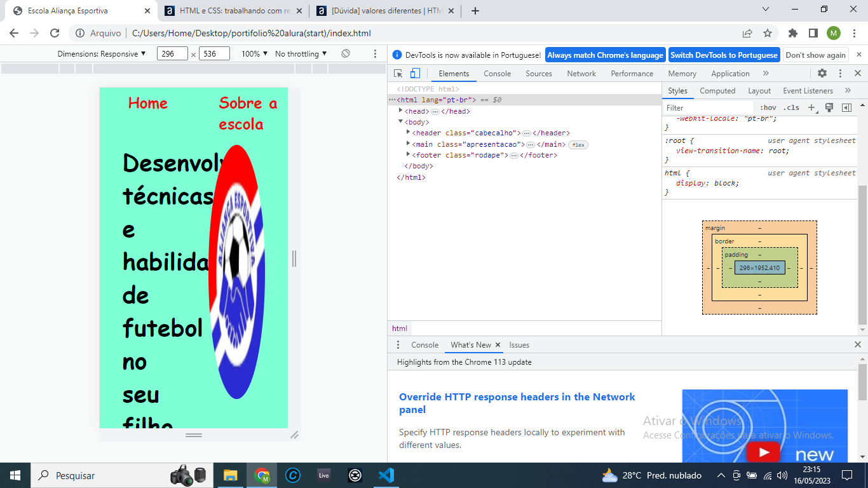Toggle rendering emulations paintbrush icon
The image size is (868, 488).
829,107
